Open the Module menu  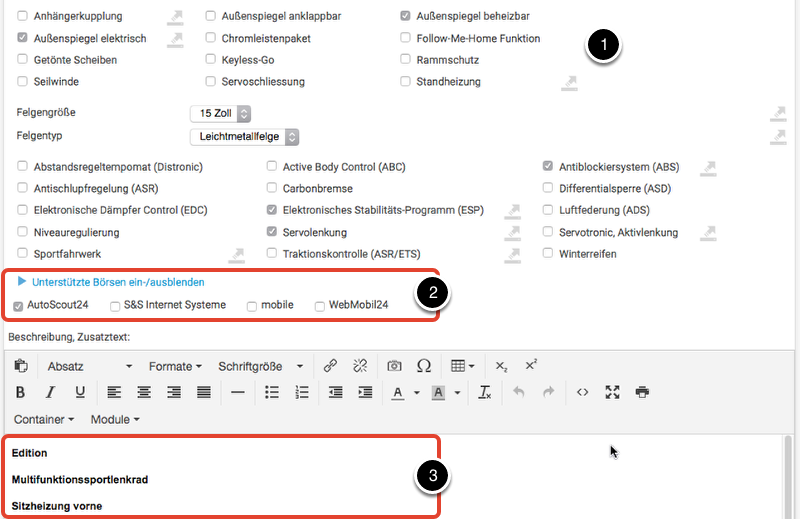pos(115,419)
